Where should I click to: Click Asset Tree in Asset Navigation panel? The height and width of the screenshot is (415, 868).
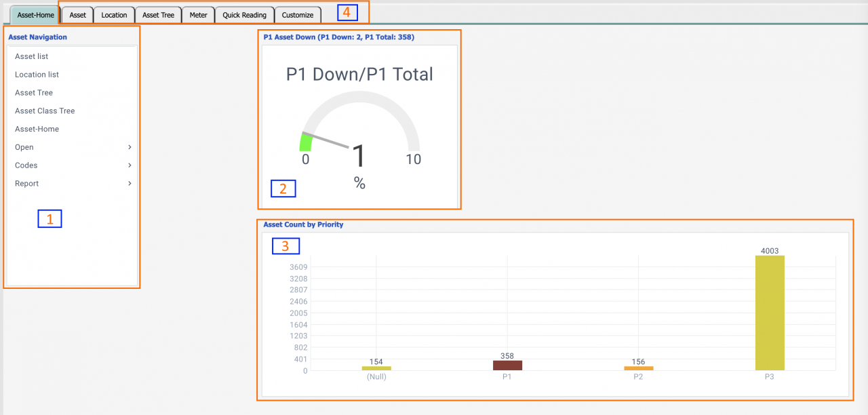(34, 93)
